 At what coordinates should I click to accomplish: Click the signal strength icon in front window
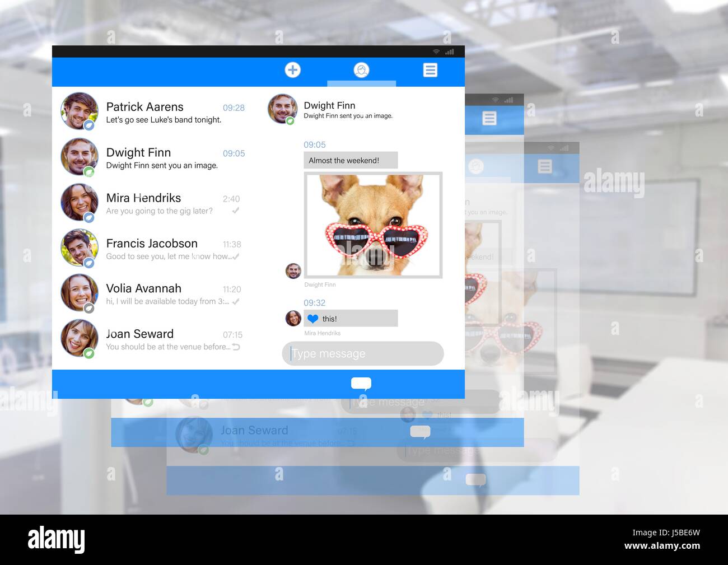[x=449, y=52]
